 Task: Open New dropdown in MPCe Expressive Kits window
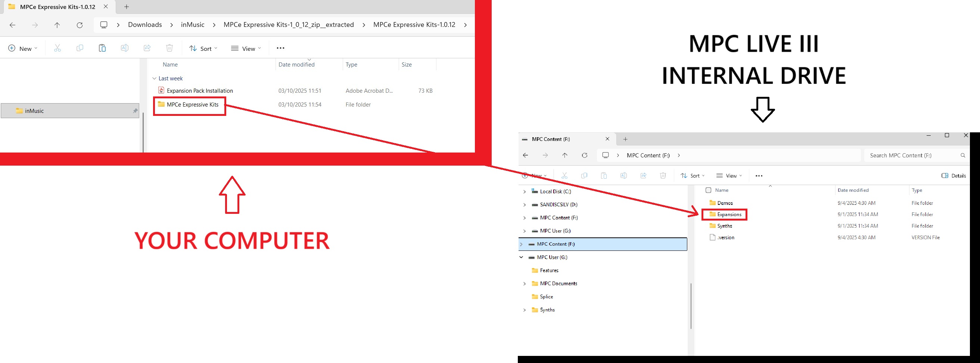[23, 48]
